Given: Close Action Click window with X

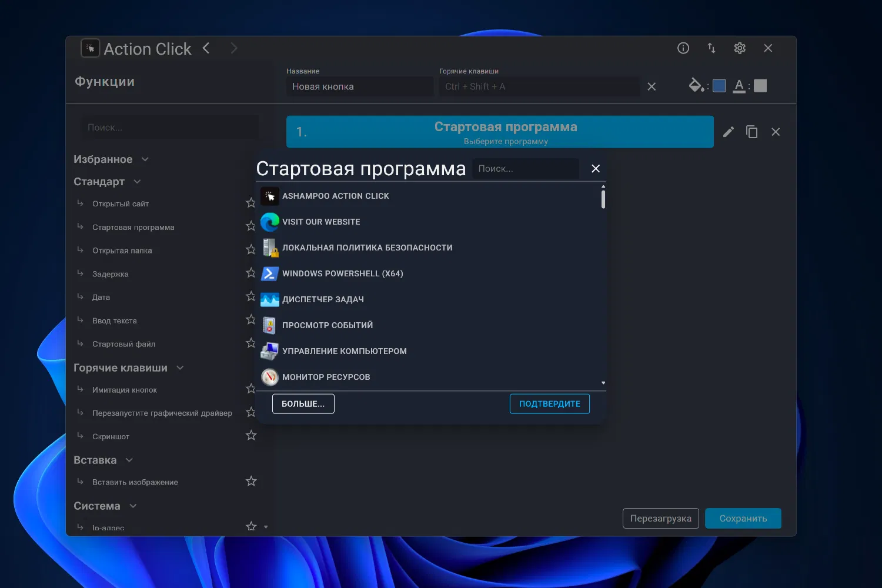Looking at the screenshot, I should (x=768, y=48).
